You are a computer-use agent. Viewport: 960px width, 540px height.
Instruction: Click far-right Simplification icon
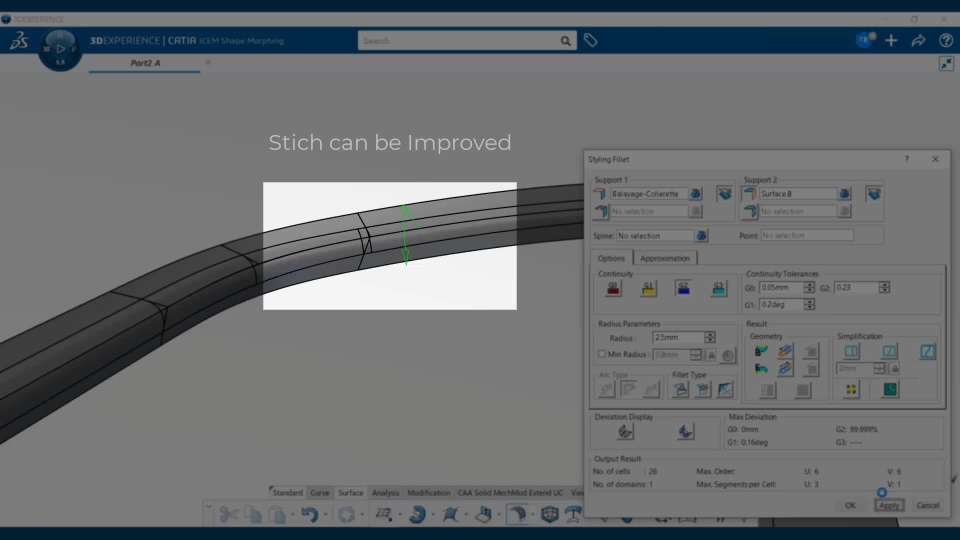click(928, 351)
